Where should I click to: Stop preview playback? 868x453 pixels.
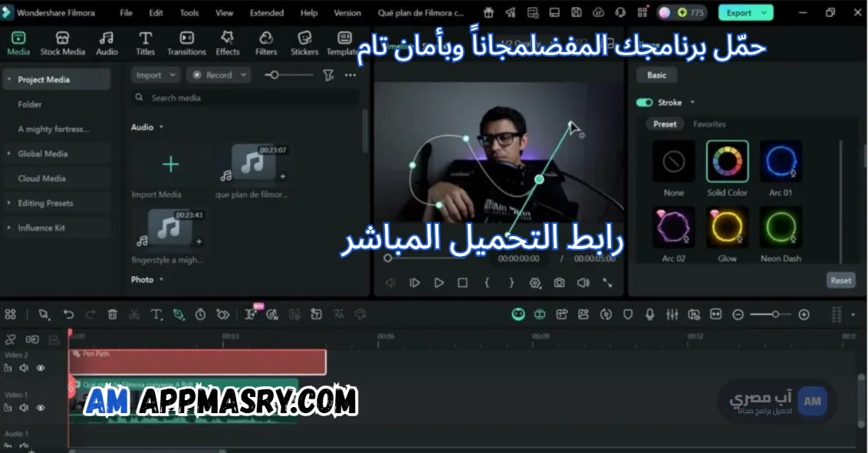click(x=462, y=283)
